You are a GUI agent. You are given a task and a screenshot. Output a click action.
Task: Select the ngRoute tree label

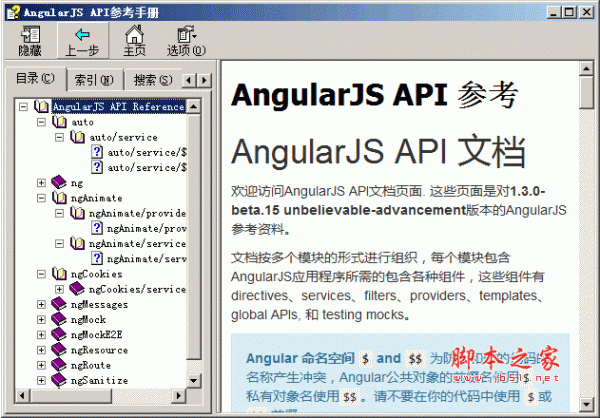[x=91, y=366]
